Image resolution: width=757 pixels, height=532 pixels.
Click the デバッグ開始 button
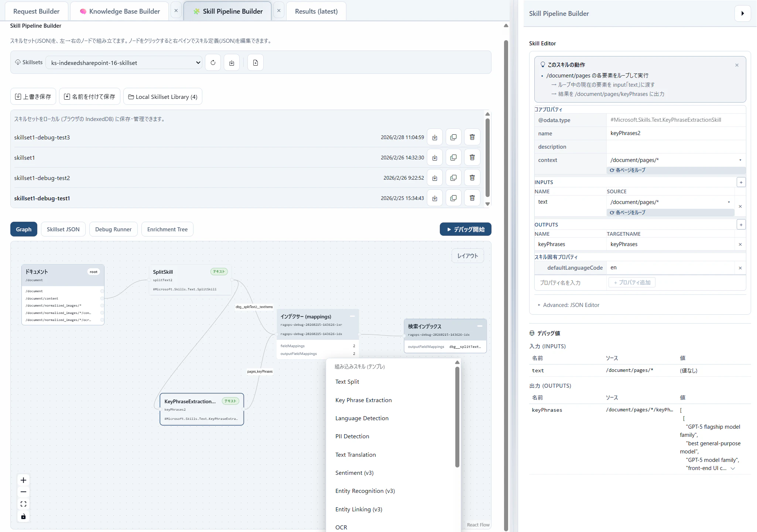465,229
